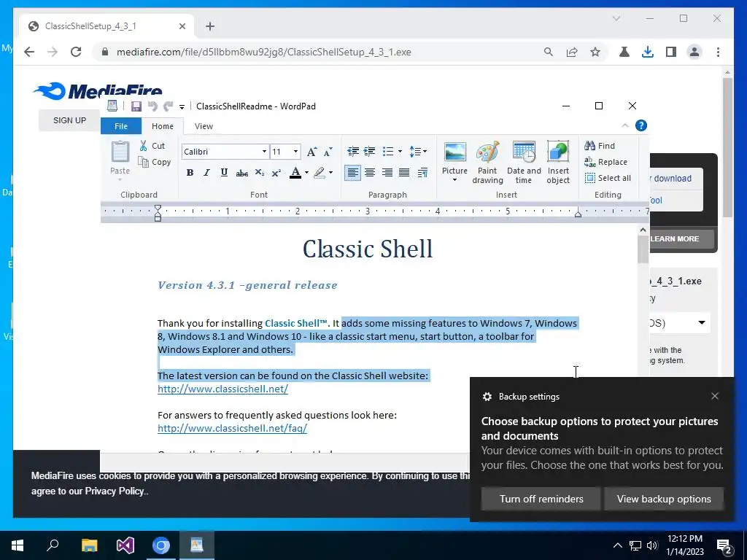This screenshot has height=560, width=747.
Task: Collapse the WordPad ribbon
Action: [625, 125]
